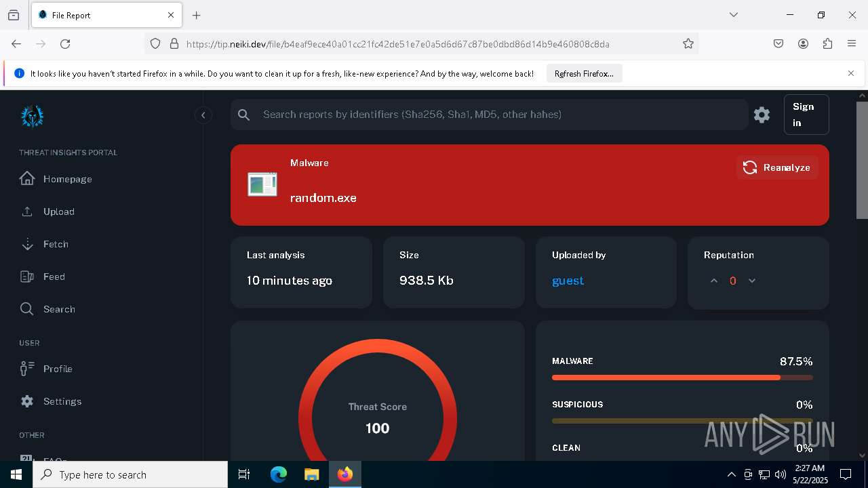Click the Neiki logo in sidebar
Image resolution: width=868 pixels, height=488 pixels.
pyautogui.click(x=32, y=116)
